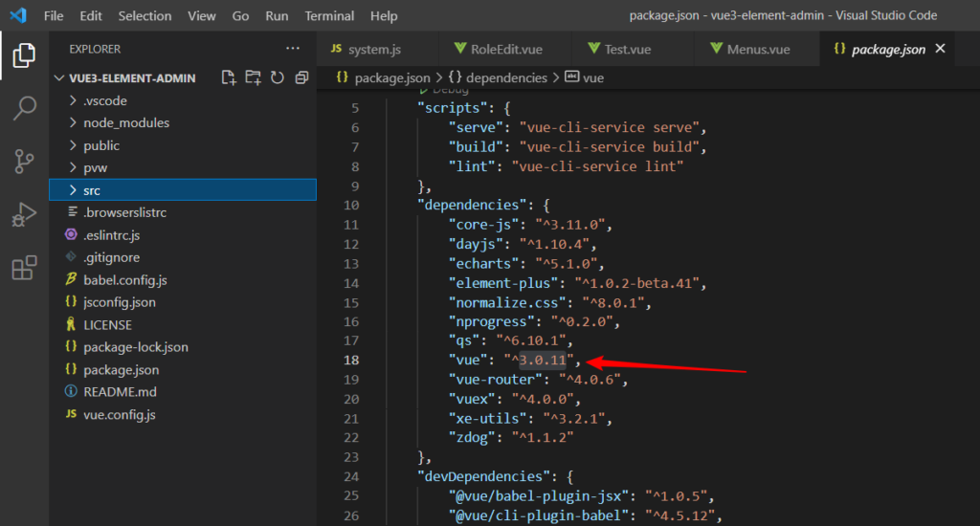Viewport: 980px width, 526px height.
Task: Click the "zdog" dependency key
Action: (x=472, y=438)
